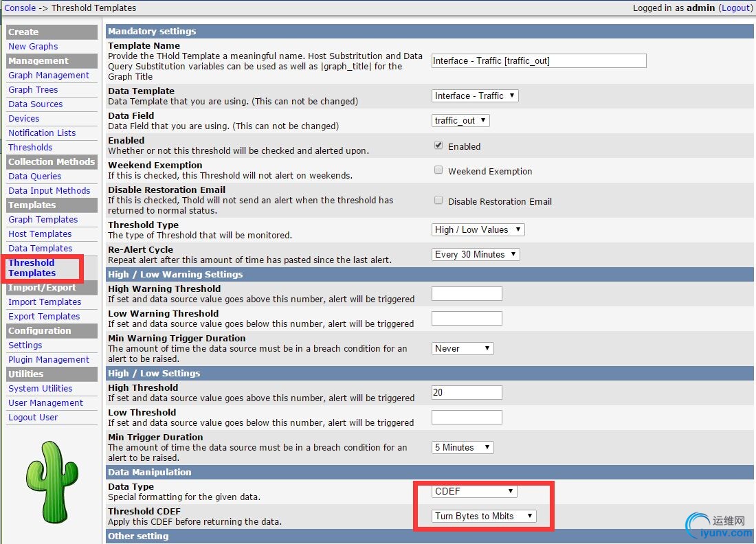
Task: Open Graph Management in sidebar
Action: tap(49, 75)
